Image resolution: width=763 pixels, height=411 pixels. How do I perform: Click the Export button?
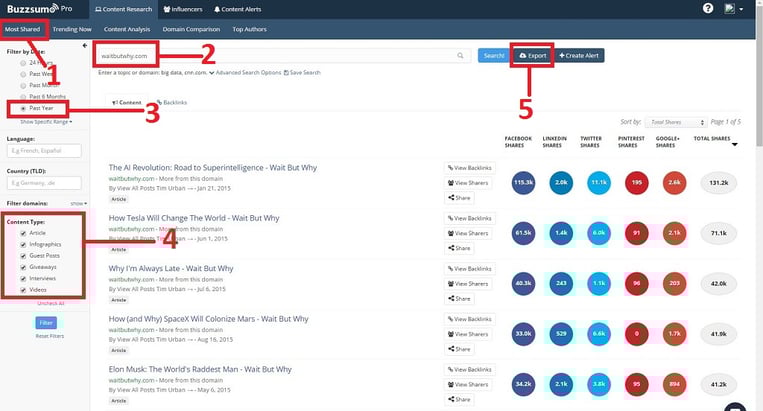click(x=532, y=55)
